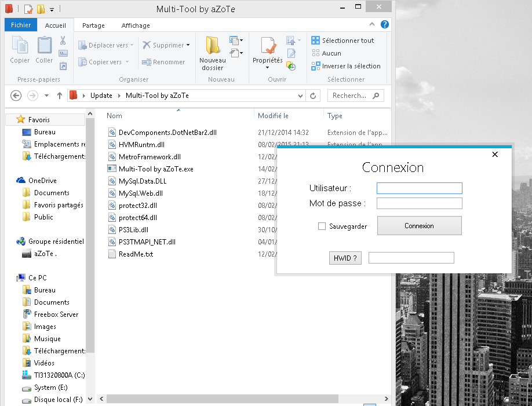The width and height of the screenshot is (532, 406).
Task: Click the ReadMe.txt file icon
Action: [112, 254]
